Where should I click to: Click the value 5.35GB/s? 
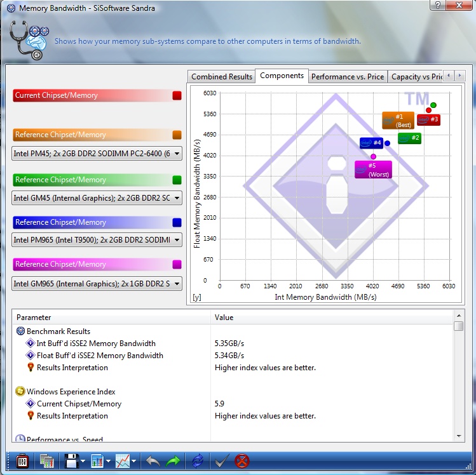tap(229, 343)
